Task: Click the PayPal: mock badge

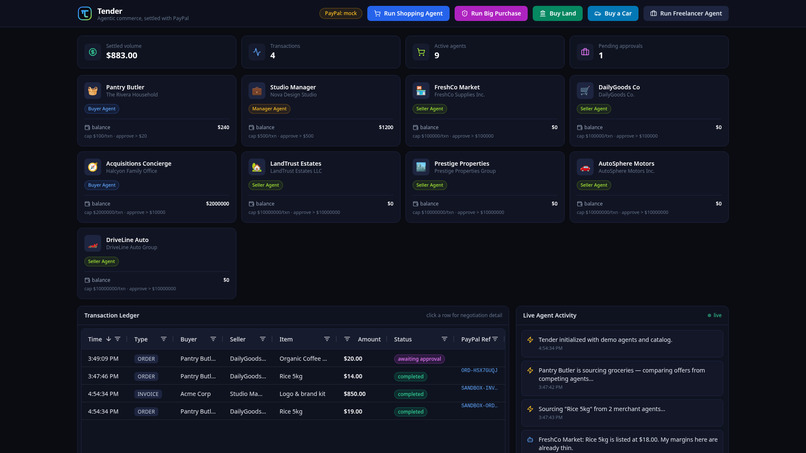Action: pyautogui.click(x=340, y=13)
